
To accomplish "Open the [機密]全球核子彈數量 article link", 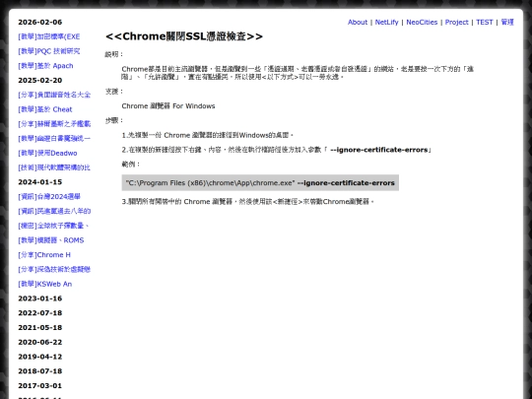I will tap(53, 226).
